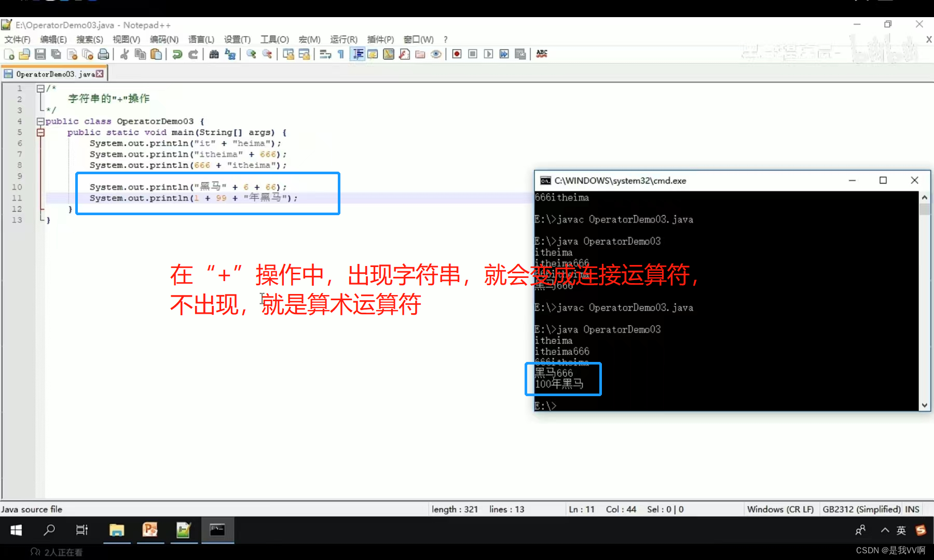The height and width of the screenshot is (560, 934).
Task: Enable document monitoring with the eye icon
Action: tap(436, 54)
